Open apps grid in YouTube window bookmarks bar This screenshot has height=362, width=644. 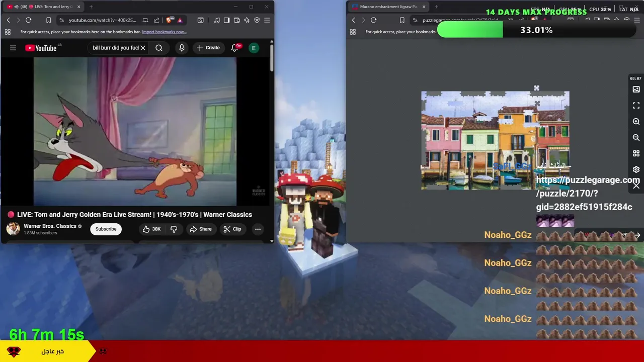coord(8,32)
